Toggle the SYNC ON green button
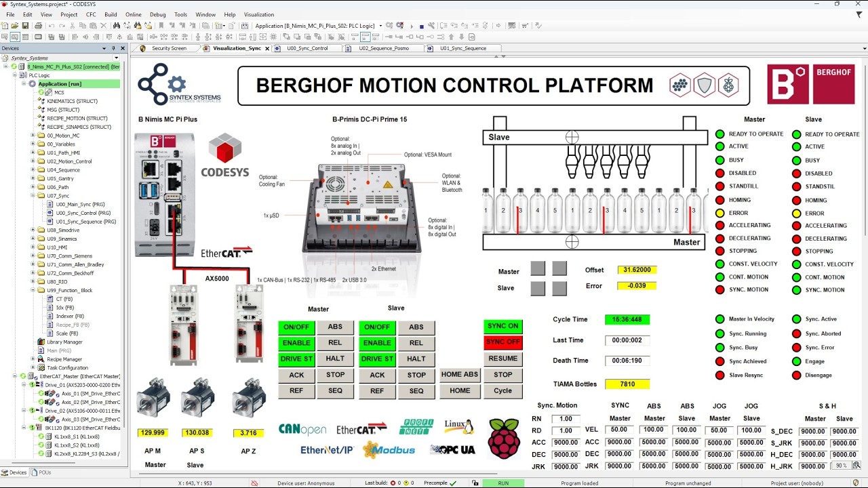This screenshot has width=868, height=488. pyautogui.click(x=503, y=326)
